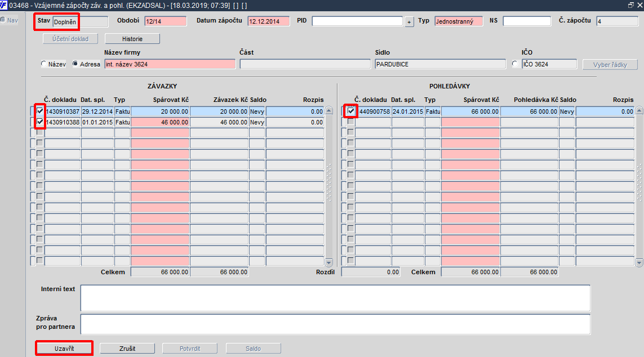Click date 24.01.2015 in Pohledávky
This screenshot has height=357, width=644.
click(x=408, y=111)
